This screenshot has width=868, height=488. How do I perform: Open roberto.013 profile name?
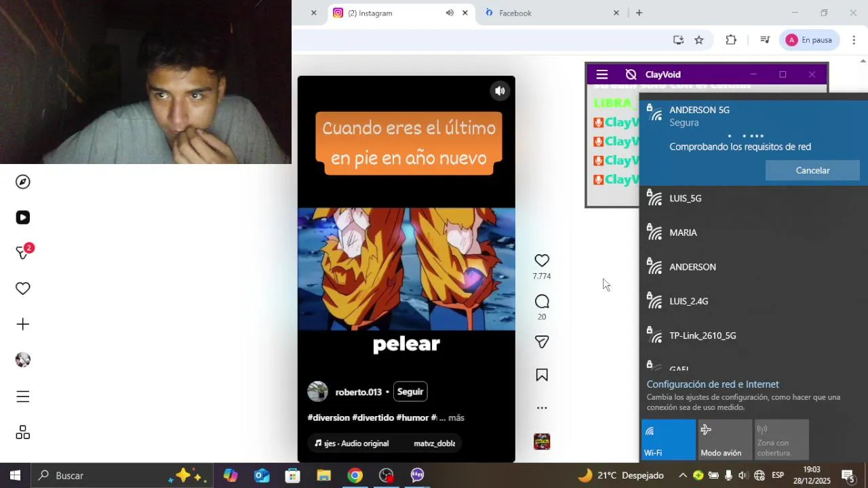coord(358,392)
